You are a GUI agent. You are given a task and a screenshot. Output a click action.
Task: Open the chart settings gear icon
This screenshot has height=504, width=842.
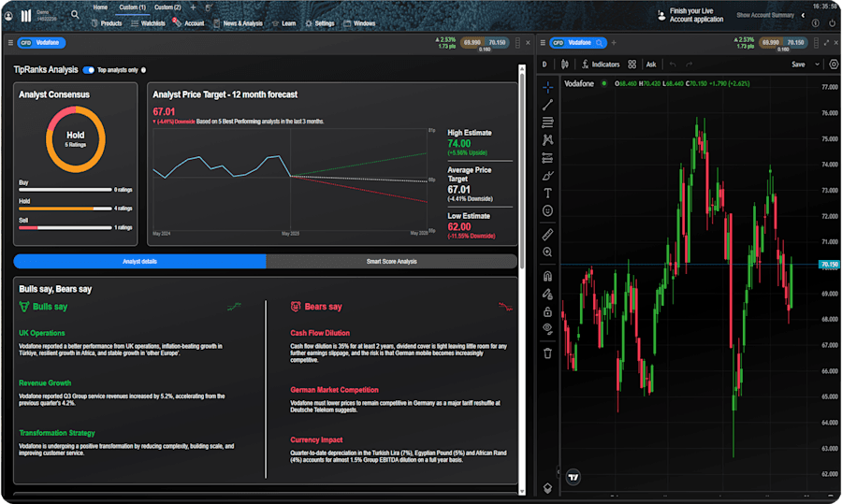tap(834, 65)
